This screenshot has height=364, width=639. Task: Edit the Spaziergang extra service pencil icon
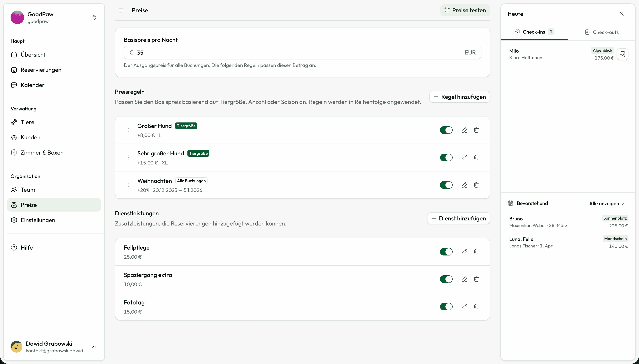click(x=464, y=279)
